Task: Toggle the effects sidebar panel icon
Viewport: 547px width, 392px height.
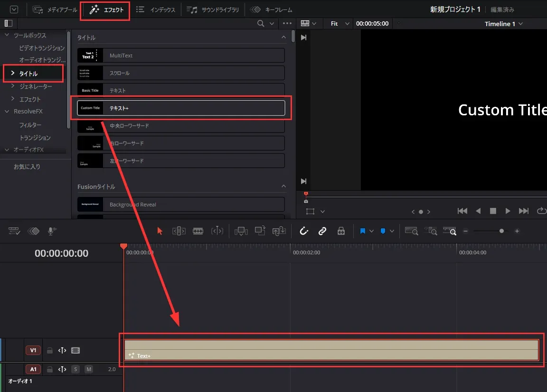Action: [x=9, y=23]
